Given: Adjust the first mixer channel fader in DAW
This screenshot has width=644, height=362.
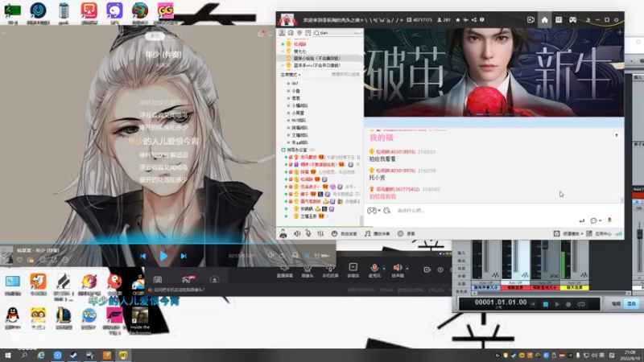Looking at the screenshot, I should pos(487,257).
